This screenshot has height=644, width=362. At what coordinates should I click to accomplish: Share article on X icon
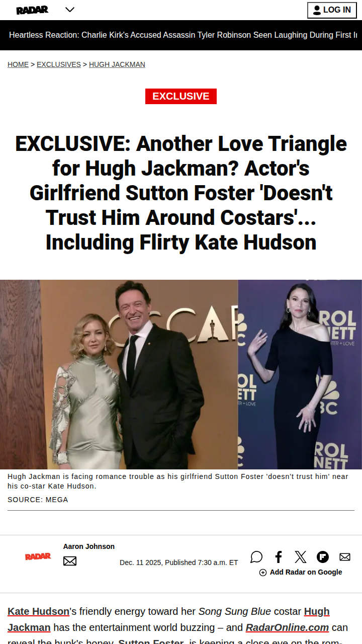[300, 556]
